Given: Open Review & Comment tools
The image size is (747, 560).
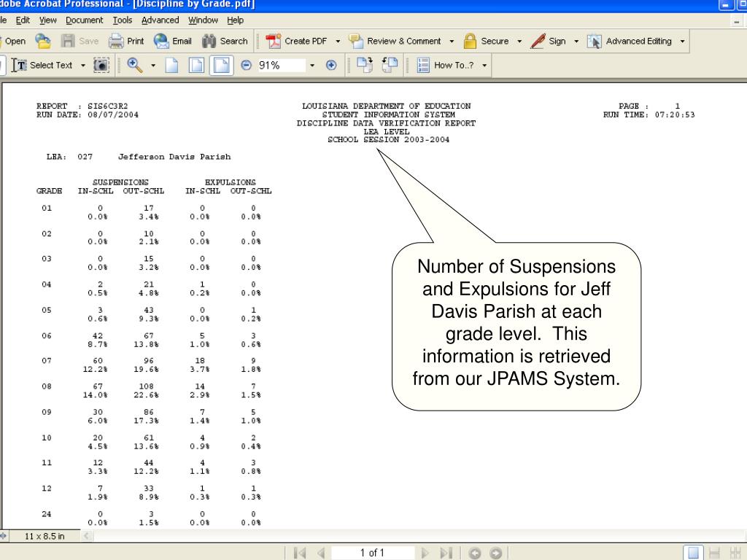Looking at the screenshot, I should 395,41.
